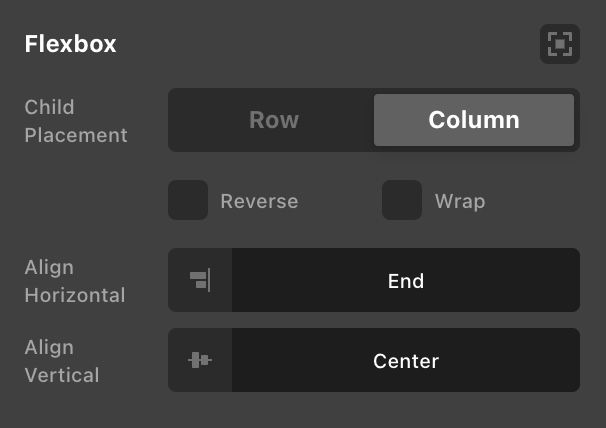The image size is (606, 428).
Task: Select Row child placement
Action: coord(274,120)
